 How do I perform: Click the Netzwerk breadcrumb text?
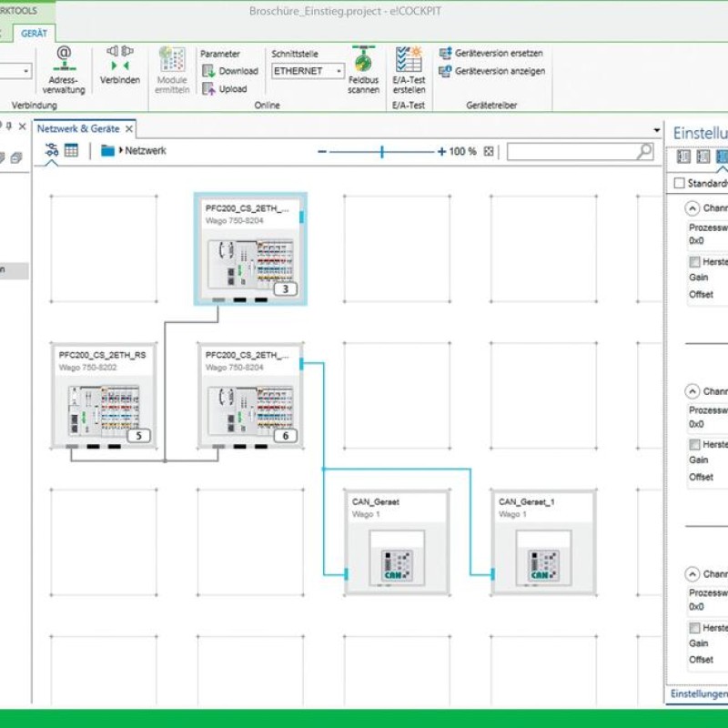point(146,150)
